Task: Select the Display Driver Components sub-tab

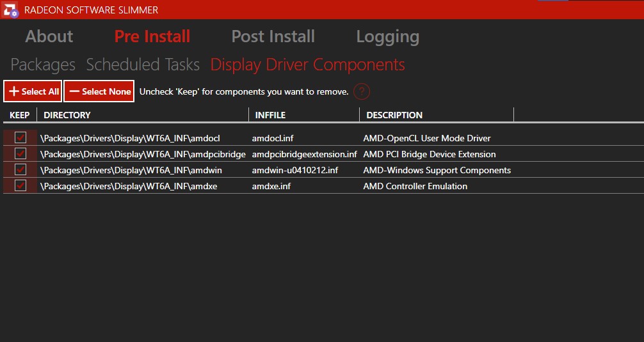Action: coord(307,65)
